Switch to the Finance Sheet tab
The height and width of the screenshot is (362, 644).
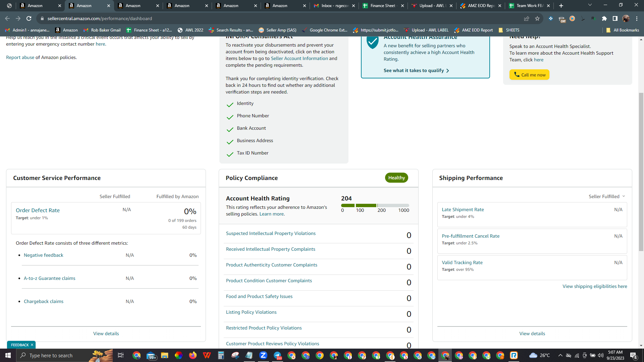tap(383, 6)
